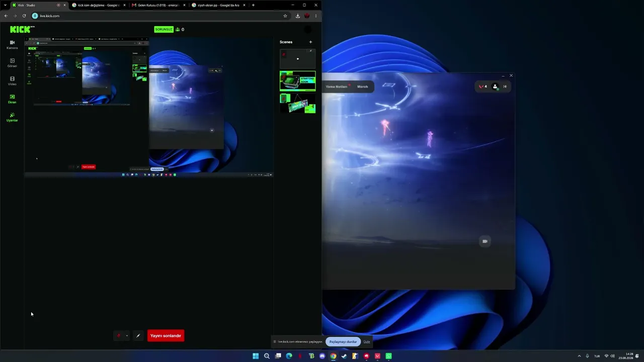Image resolution: width=644 pixels, height=362 pixels.
Task: Open the Uyarılar alerts panel
Action: tap(12, 117)
